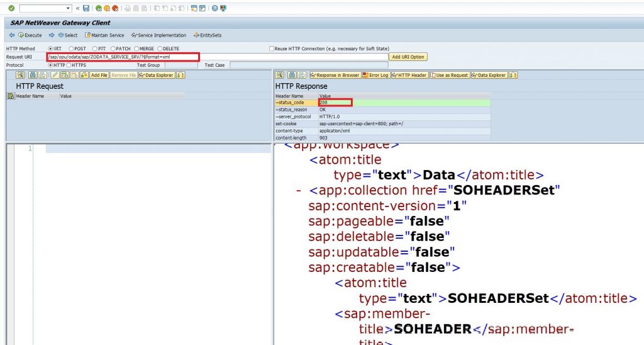The width and height of the screenshot is (644, 345).
Task: Click the previous arrow left of Execute
Action: [12, 35]
